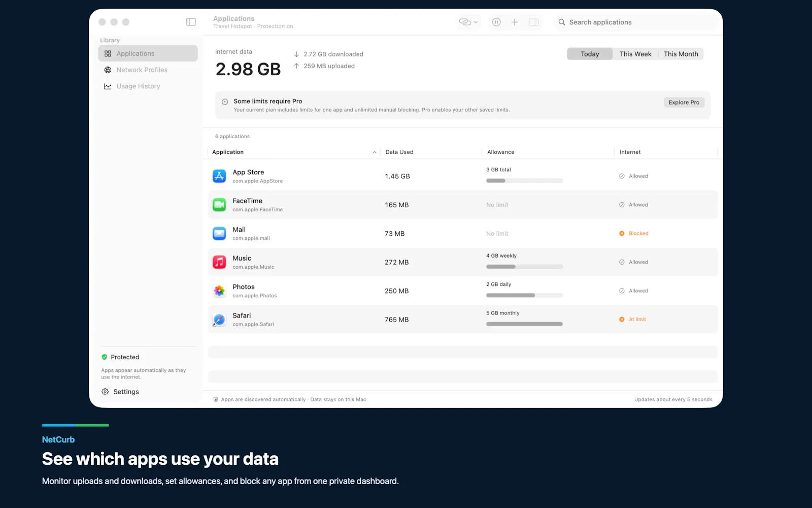The image size is (812, 508).
Task: Add a new item with plus icon
Action: 515,22
